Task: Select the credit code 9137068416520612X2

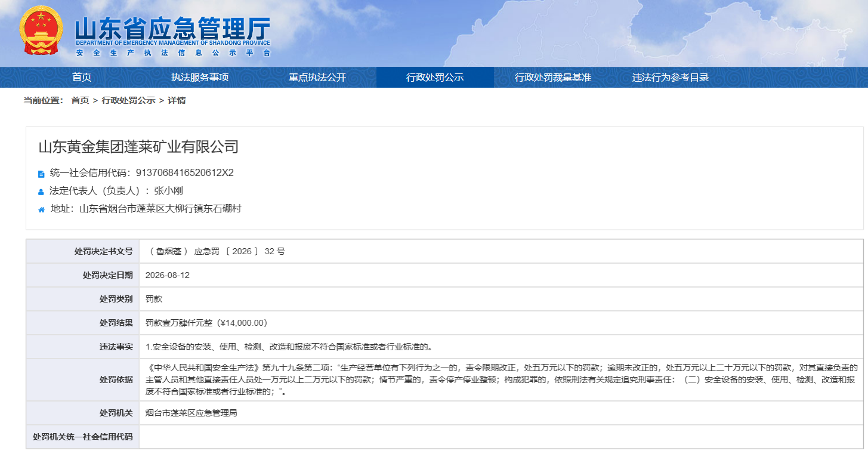Action: (x=185, y=173)
